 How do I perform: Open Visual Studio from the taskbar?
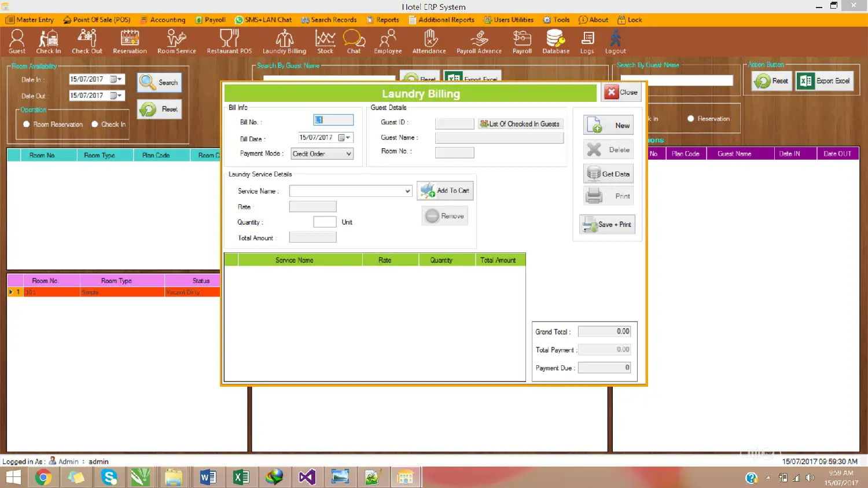[307, 478]
